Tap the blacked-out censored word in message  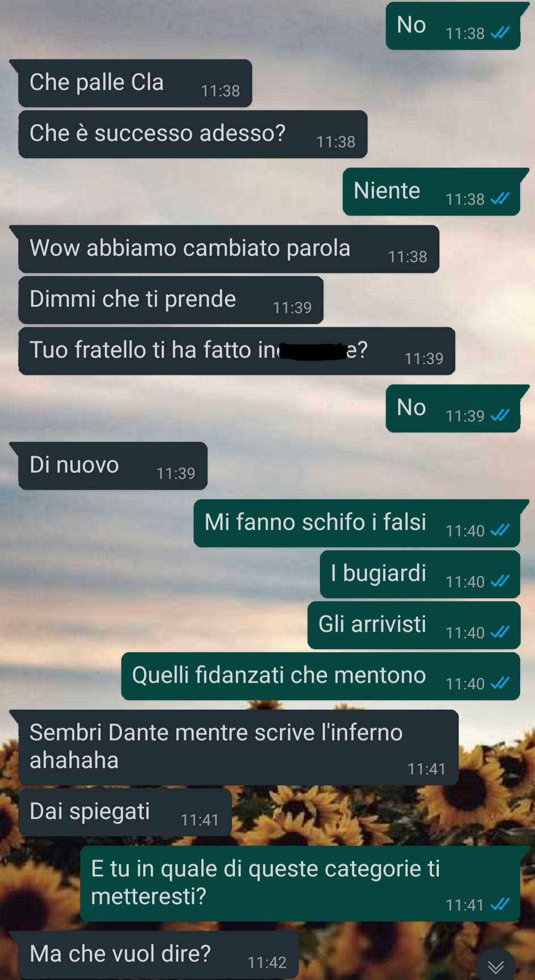pos(314,351)
